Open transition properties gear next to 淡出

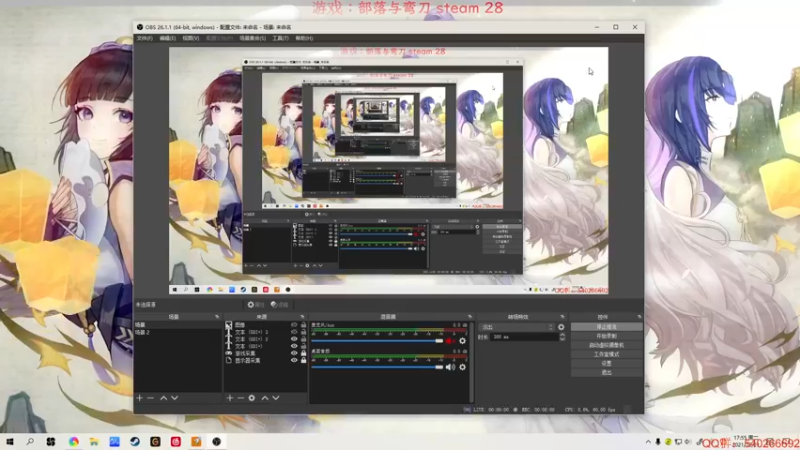561,327
